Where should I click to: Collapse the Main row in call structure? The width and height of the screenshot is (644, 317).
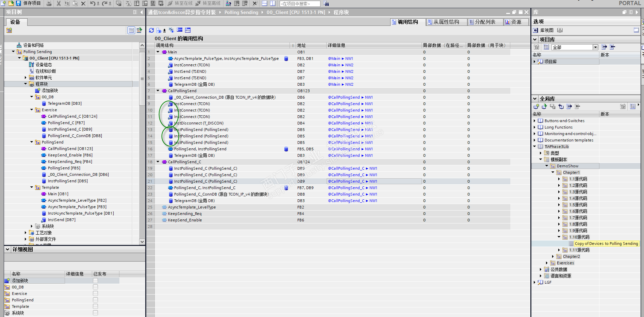coord(158,52)
